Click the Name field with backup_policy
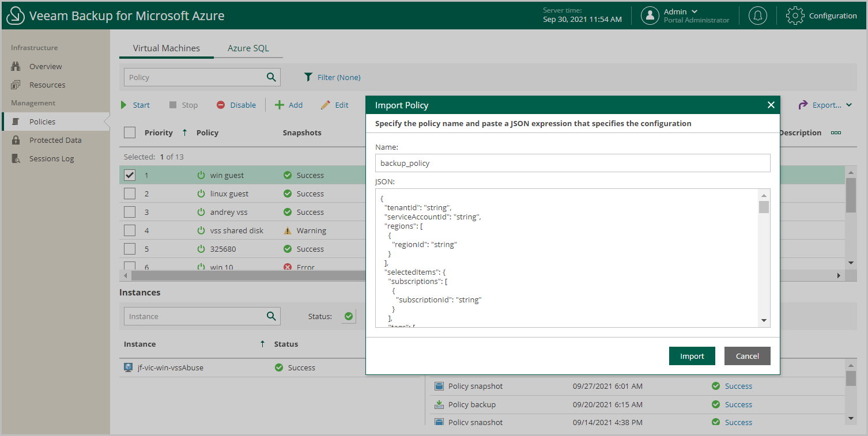The image size is (868, 436). point(572,163)
